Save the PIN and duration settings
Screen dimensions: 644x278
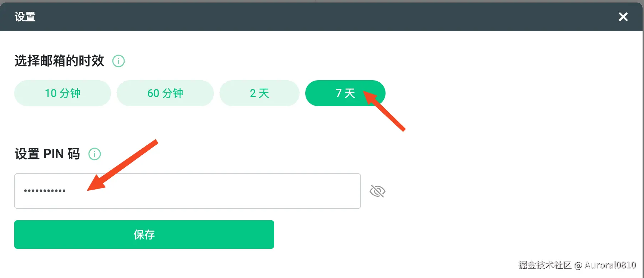tap(144, 234)
